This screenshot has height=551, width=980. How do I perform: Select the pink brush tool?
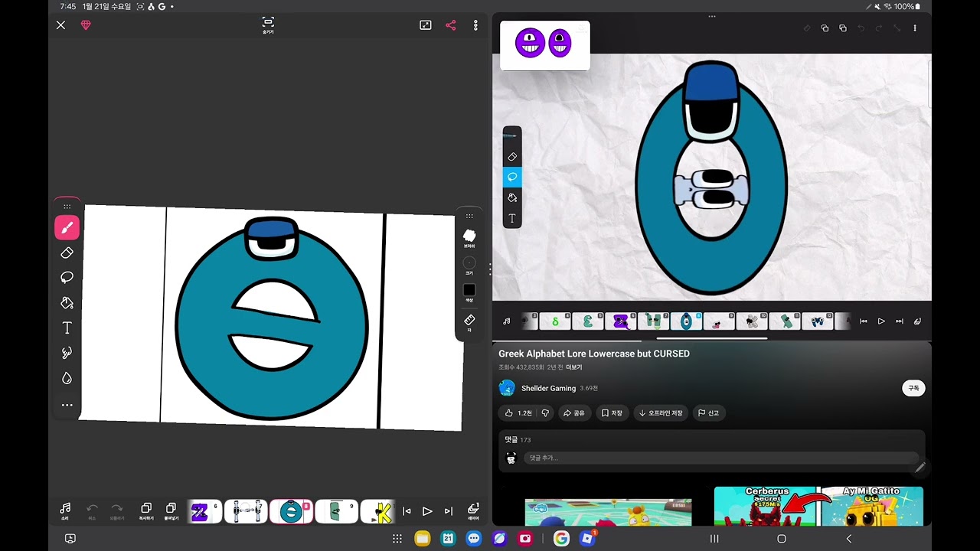(x=67, y=227)
